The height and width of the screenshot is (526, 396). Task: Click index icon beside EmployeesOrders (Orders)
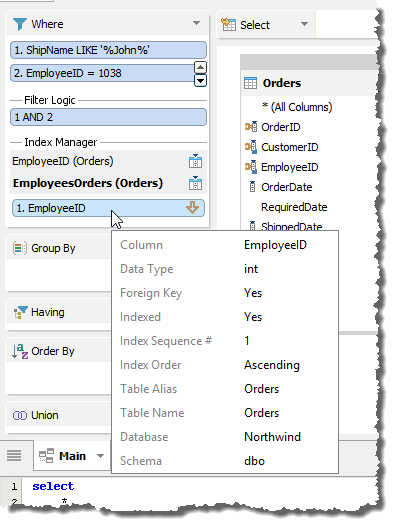(195, 183)
